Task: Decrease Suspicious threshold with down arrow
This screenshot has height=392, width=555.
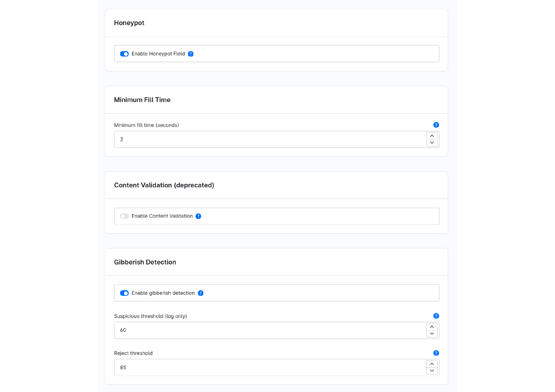Action: pos(432,334)
